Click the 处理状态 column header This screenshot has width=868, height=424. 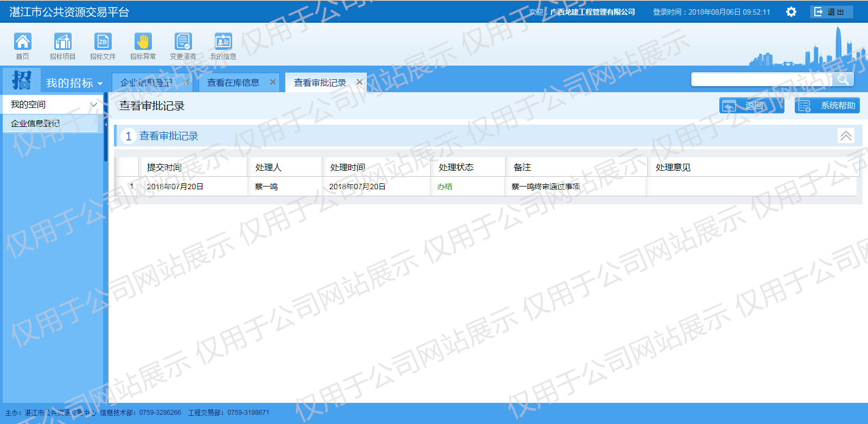pos(469,167)
